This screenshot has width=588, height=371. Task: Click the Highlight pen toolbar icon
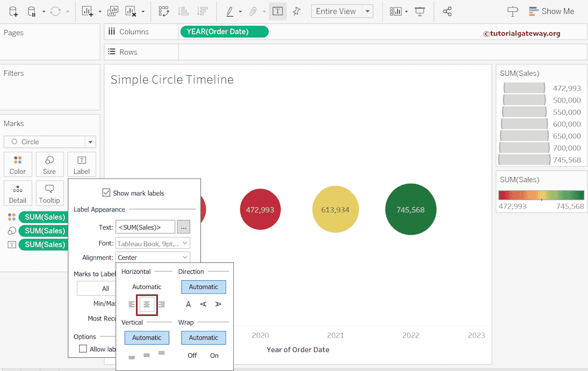click(x=230, y=11)
